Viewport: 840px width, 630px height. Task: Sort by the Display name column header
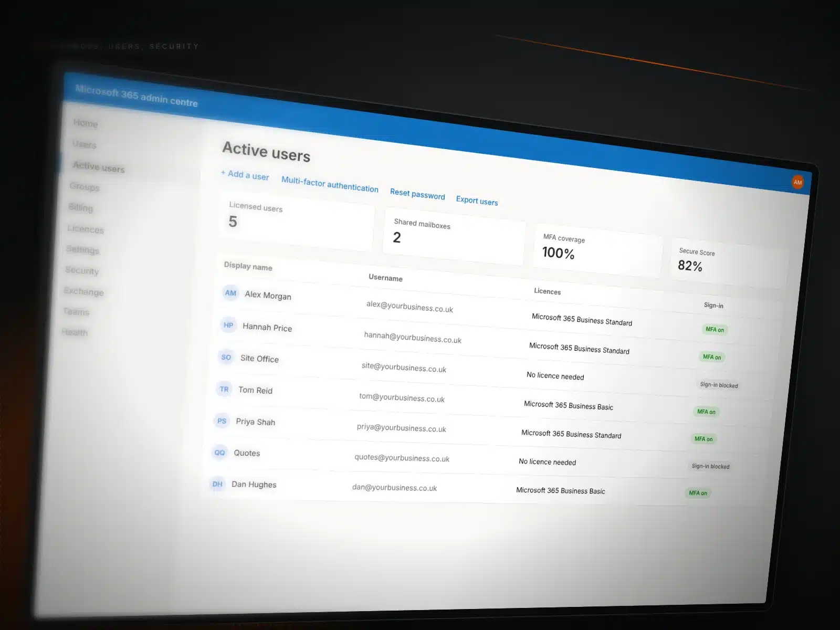pyautogui.click(x=248, y=266)
